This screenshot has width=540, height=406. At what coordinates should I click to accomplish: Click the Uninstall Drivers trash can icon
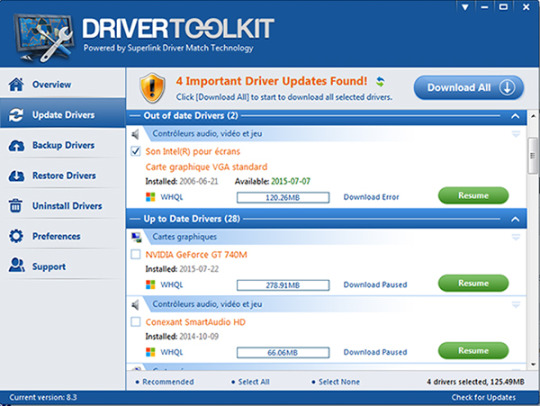15,206
